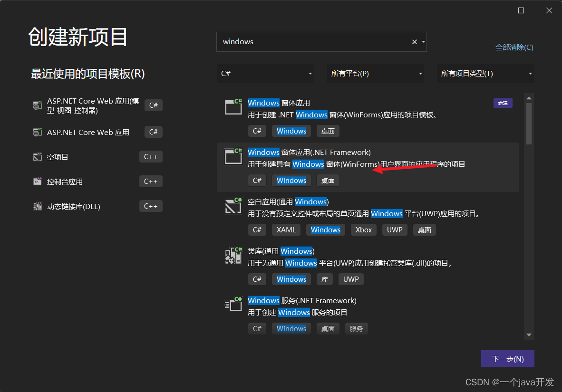Click the ASP.NET Core Web 应用(模型-视图-控制器) icon
This screenshot has height=392, width=562.
tap(37, 105)
